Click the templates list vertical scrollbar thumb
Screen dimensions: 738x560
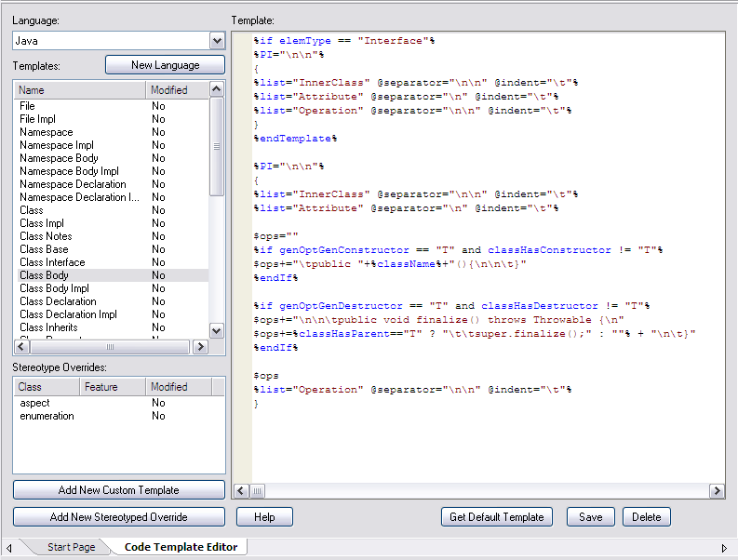point(217,146)
